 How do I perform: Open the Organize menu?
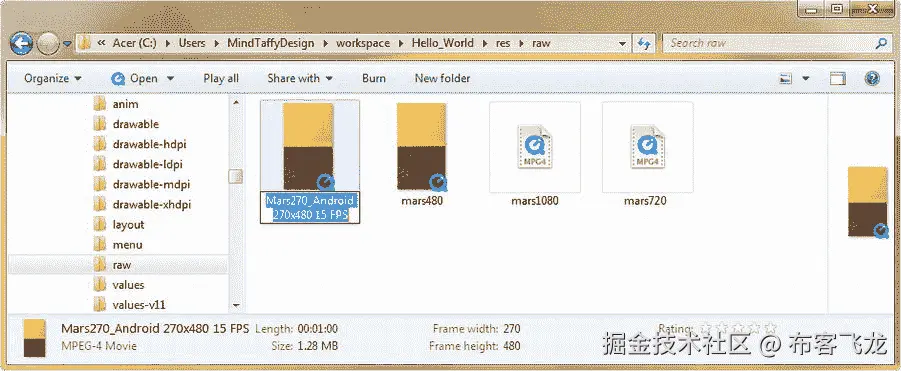(53, 79)
